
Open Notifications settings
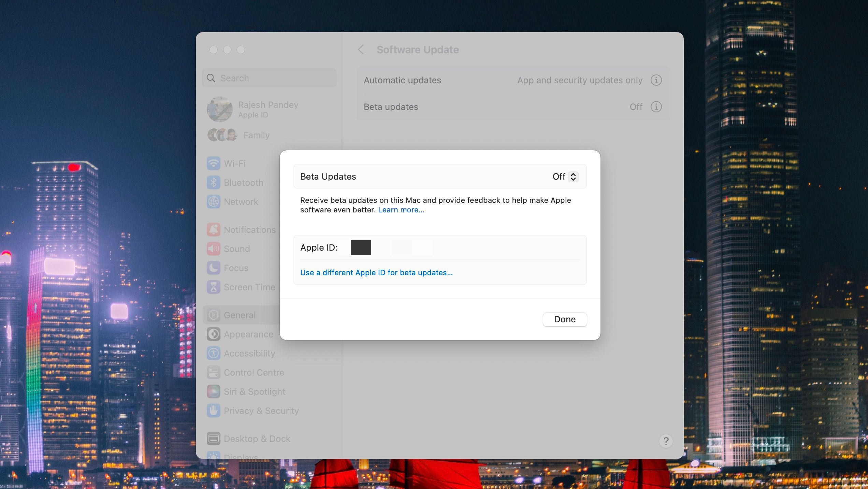[250, 229]
